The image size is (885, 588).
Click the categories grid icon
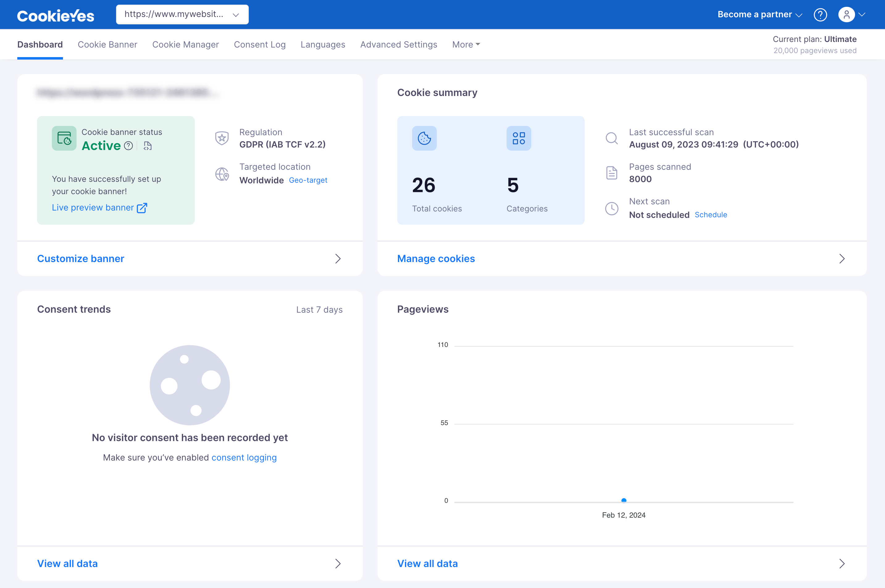click(519, 138)
